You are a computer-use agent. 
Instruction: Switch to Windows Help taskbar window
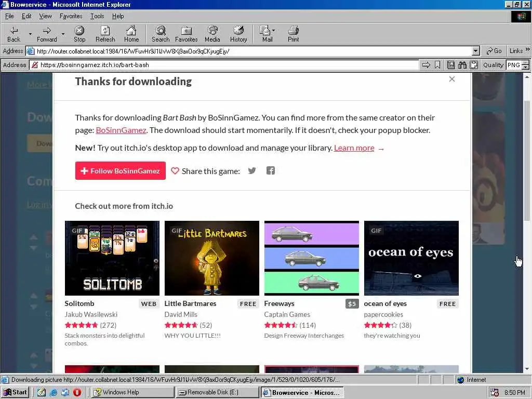[x=132, y=392]
